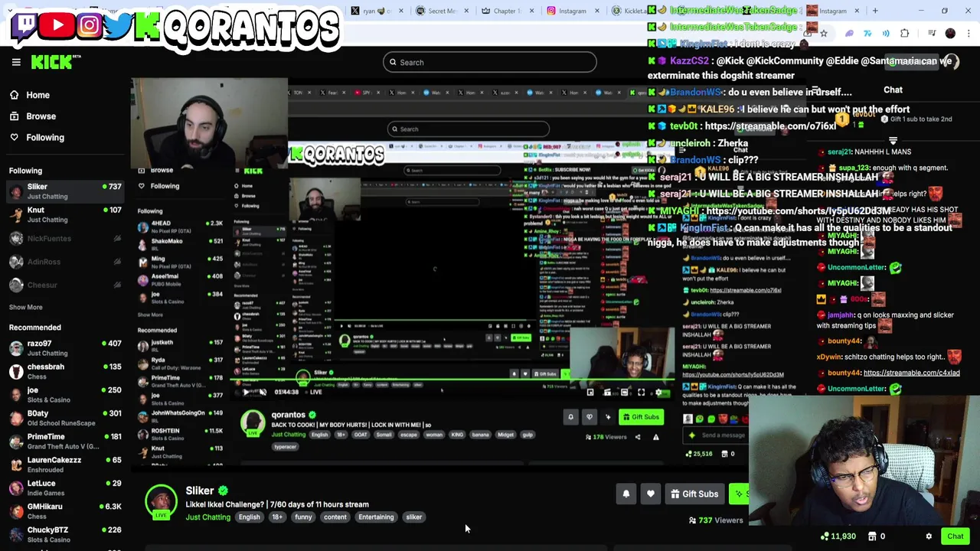Open bounty44's streamable.com/c4xlad link

911,373
